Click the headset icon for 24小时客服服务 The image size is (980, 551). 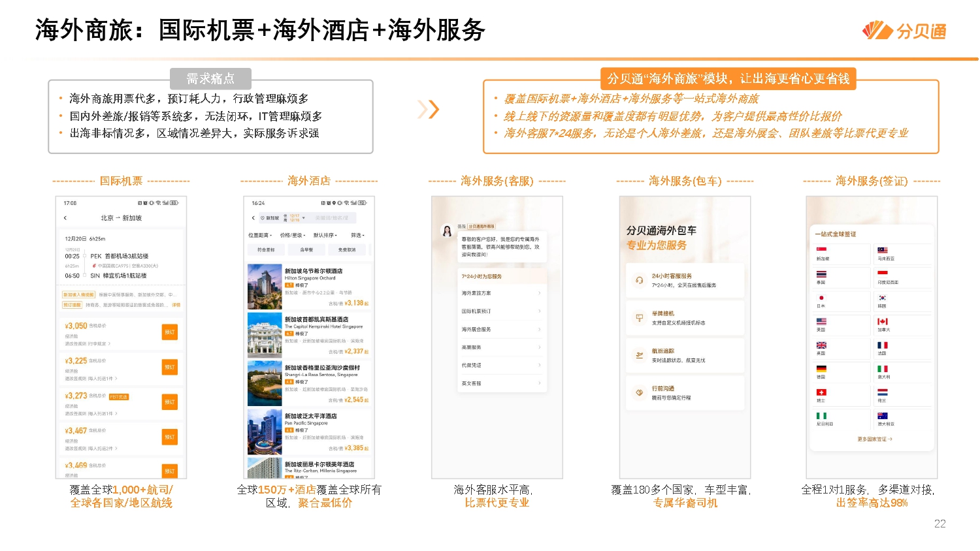pos(640,280)
